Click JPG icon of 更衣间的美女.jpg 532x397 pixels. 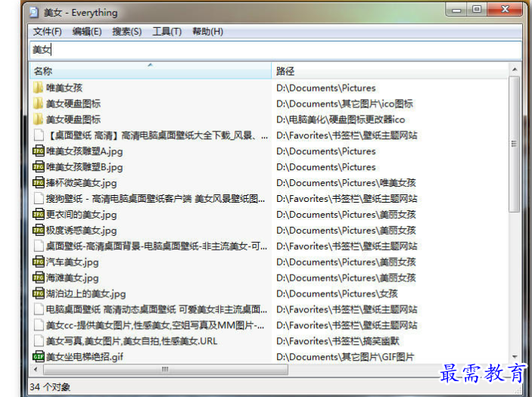(x=39, y=214)
